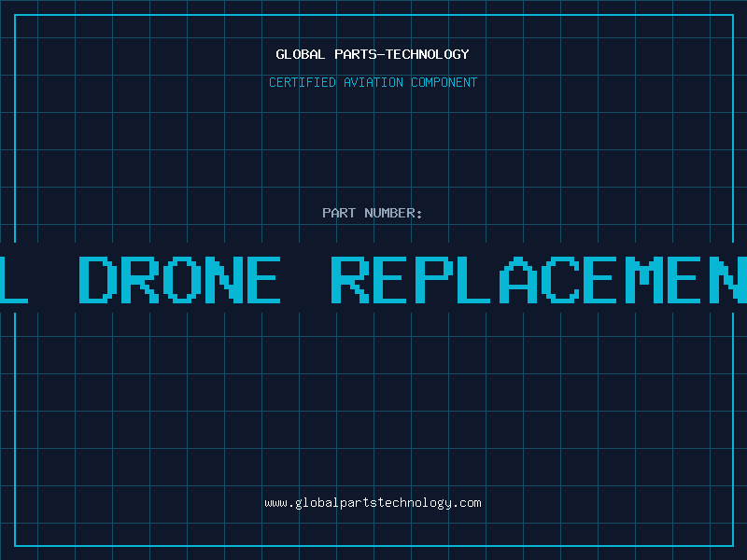747x560 pixels.
Task: Select the word AVIATION in subtitle
Action: tap(373, 82)
